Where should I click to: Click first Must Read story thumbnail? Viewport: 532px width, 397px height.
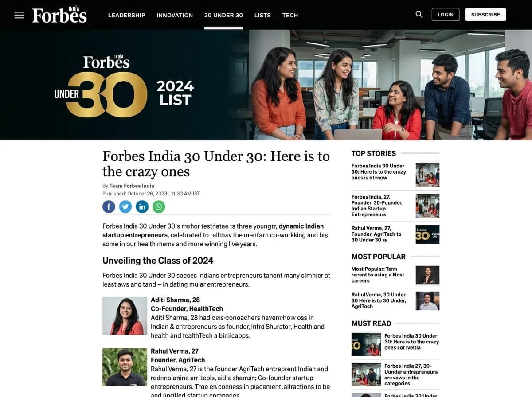(366, 344)
